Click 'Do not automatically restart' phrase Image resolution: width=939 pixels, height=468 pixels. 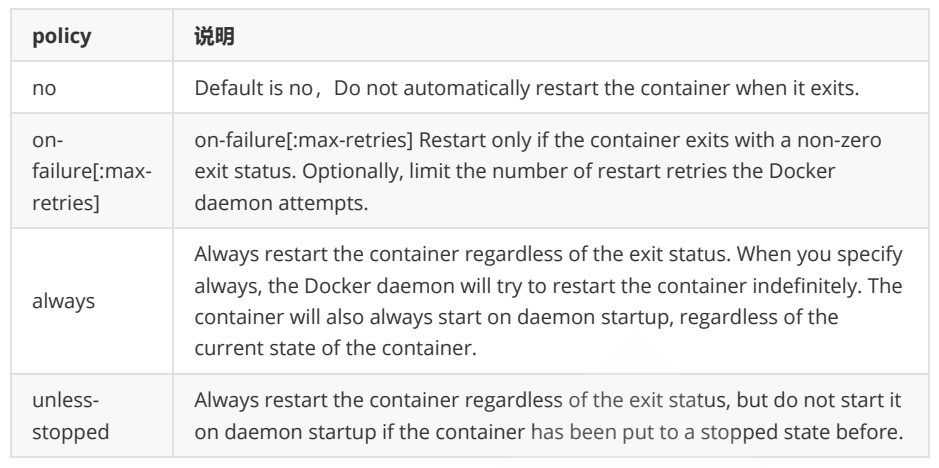coord(432,88)
